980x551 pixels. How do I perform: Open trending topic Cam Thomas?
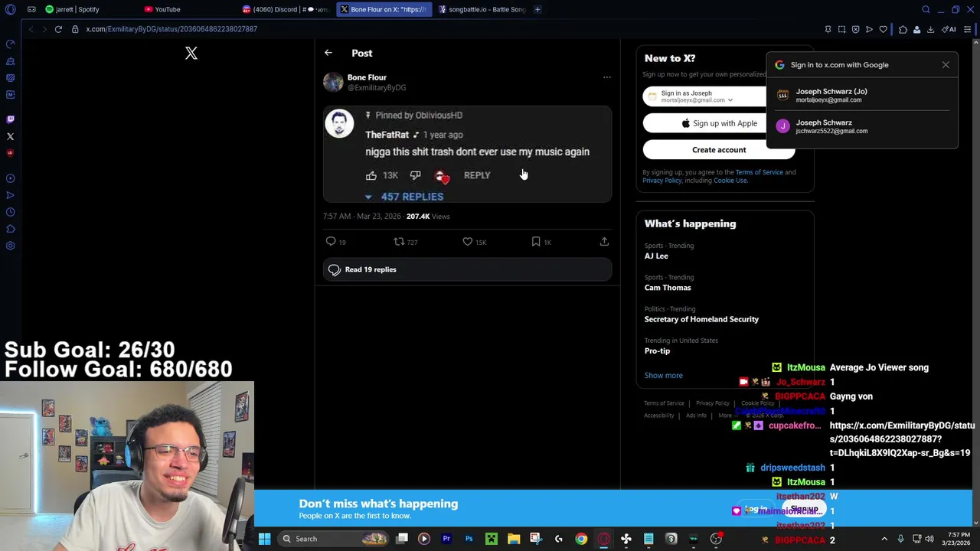tap(668, 288)
